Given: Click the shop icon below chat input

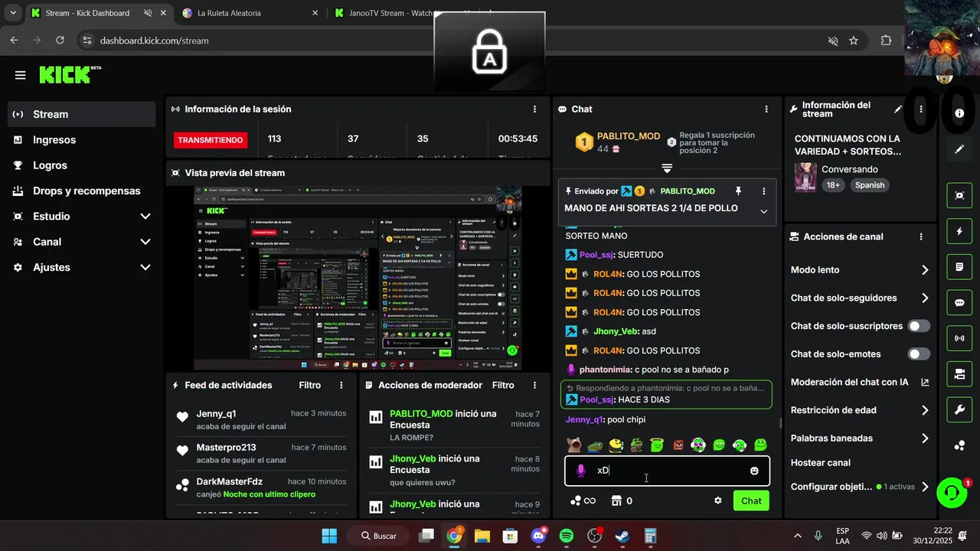Looking at the screenshot, I should click(x=617, y=500).
